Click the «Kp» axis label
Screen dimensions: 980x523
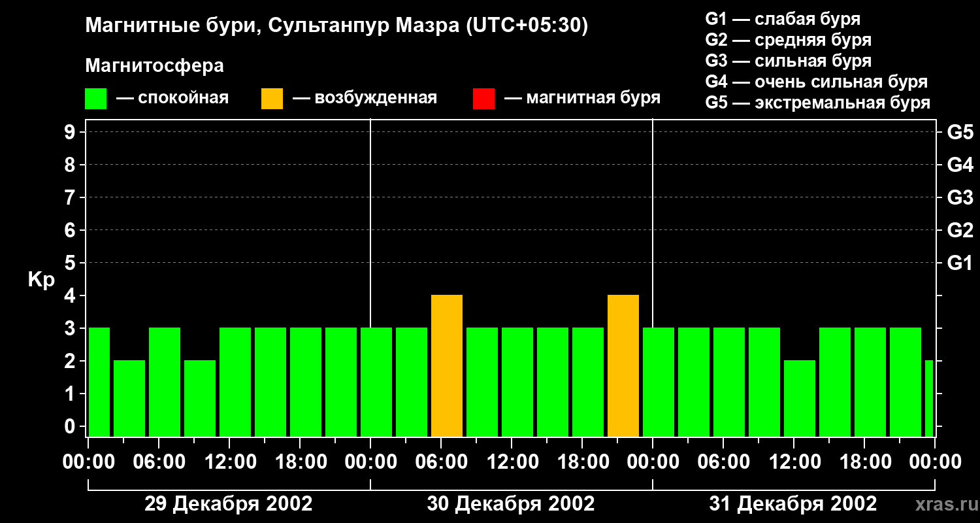42,280
